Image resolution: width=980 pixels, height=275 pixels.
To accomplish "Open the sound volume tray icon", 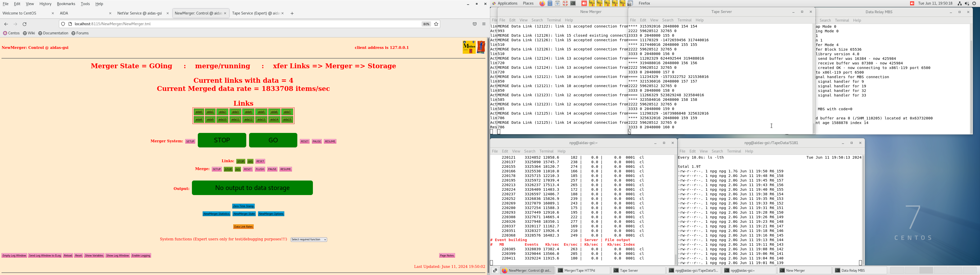I will click(x=967, y=3).
